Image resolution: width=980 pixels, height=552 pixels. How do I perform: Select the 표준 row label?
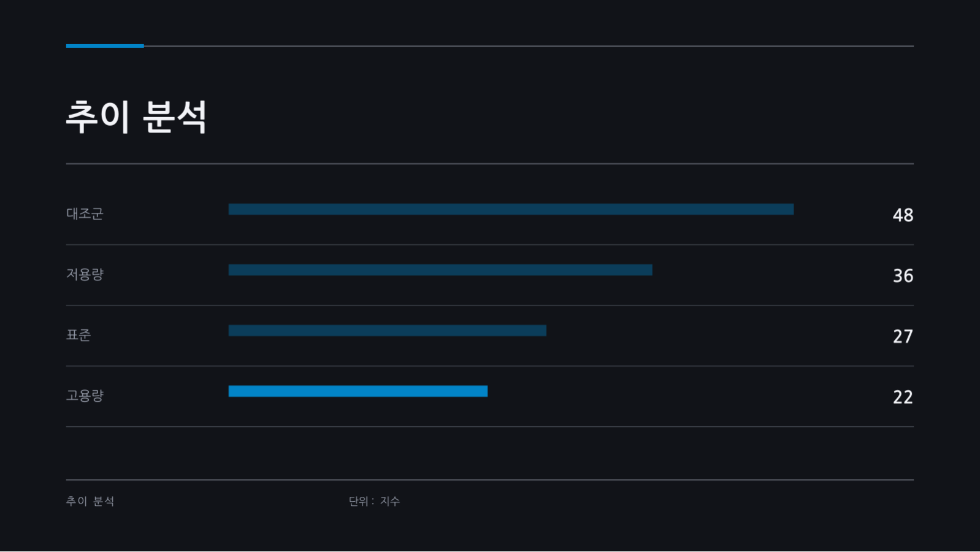click(78, 335)
